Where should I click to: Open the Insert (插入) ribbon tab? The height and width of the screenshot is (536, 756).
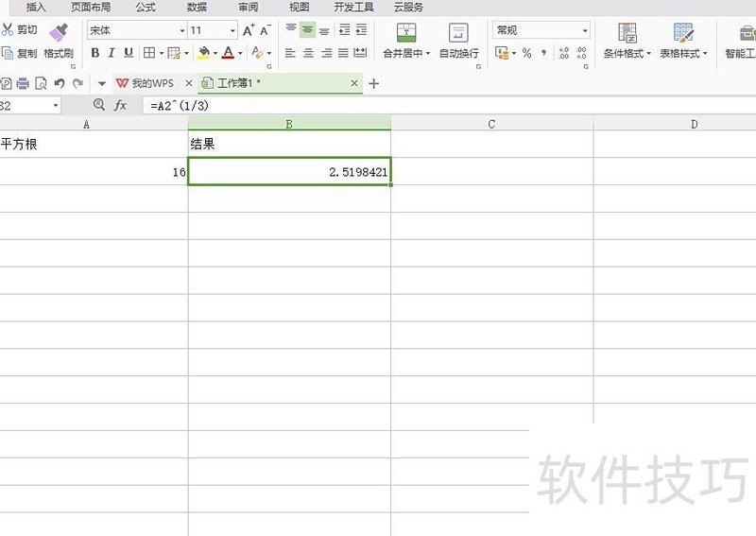pos(36,8)
